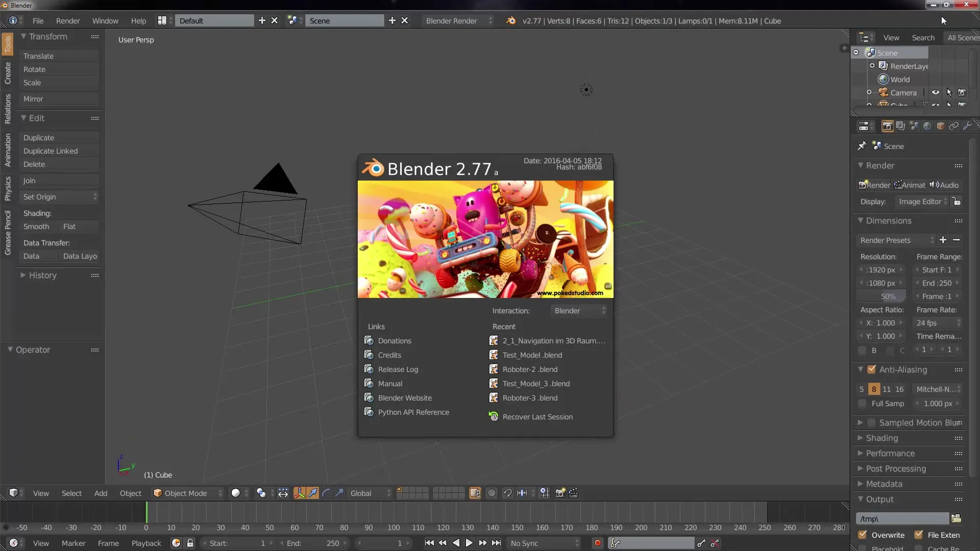The image size is (980, 551).
Task: Click the rotate manipulator arc icon
Action: pyautogui.click(x=326, y=493)
